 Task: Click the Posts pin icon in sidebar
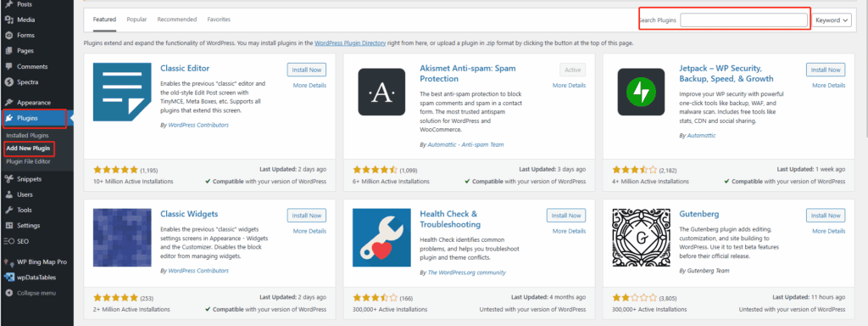[x=8, y=4]
